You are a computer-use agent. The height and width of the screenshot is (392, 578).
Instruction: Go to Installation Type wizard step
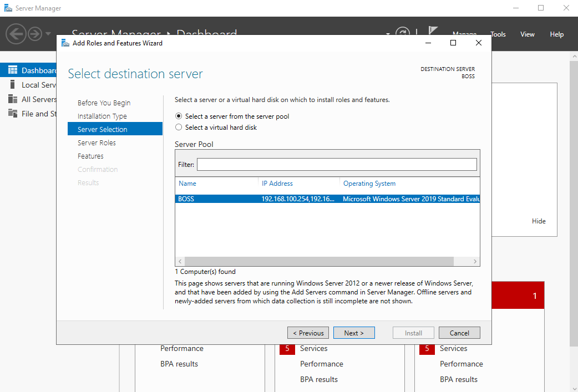pyautogui.click(x=102, y=116)
